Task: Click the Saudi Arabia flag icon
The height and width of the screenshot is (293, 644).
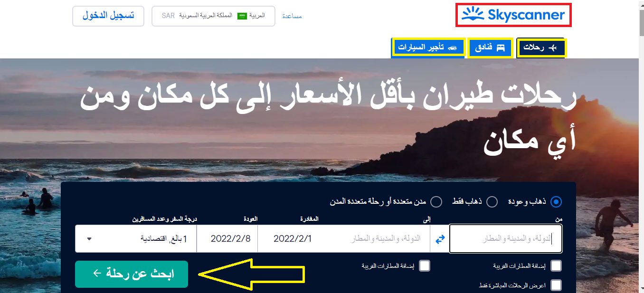Action: (242, 16)
